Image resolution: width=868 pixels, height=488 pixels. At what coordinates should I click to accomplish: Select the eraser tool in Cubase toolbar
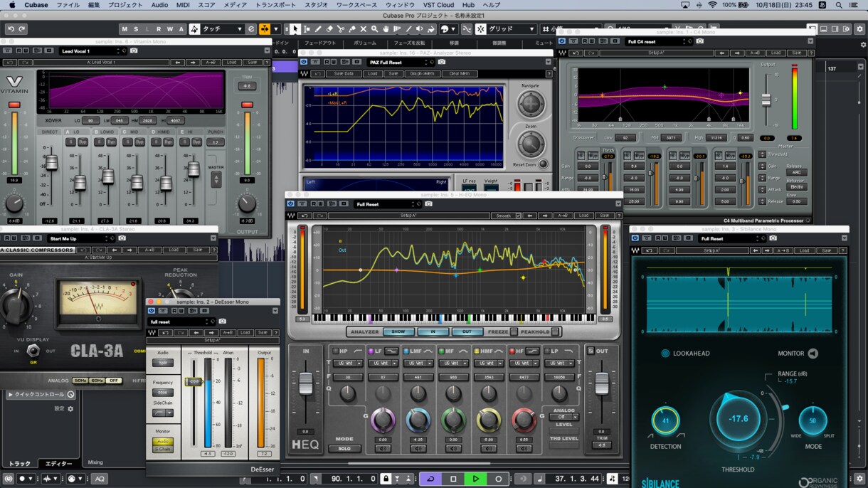[x=329, y=29]
